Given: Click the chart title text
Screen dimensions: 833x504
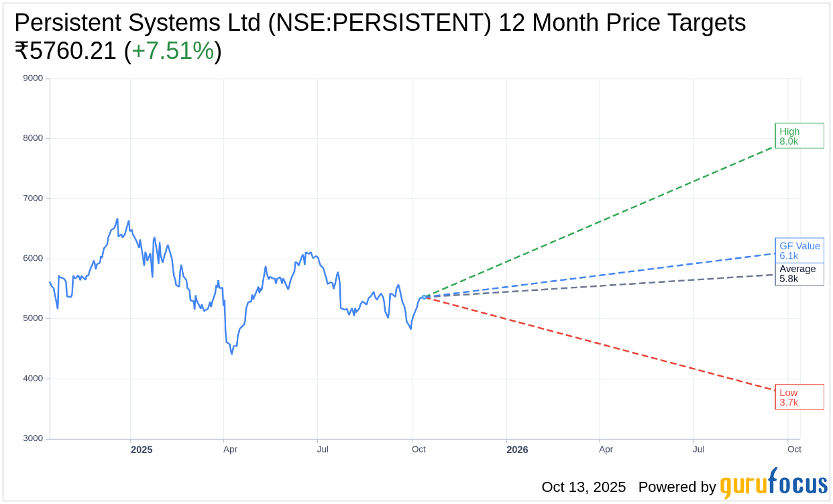Looking at the screenshot, I should [x=380, y=23].
